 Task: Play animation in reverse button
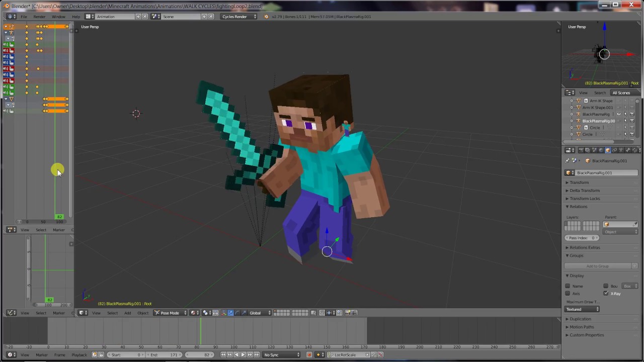pyautogui.click(x=236, y=355)
